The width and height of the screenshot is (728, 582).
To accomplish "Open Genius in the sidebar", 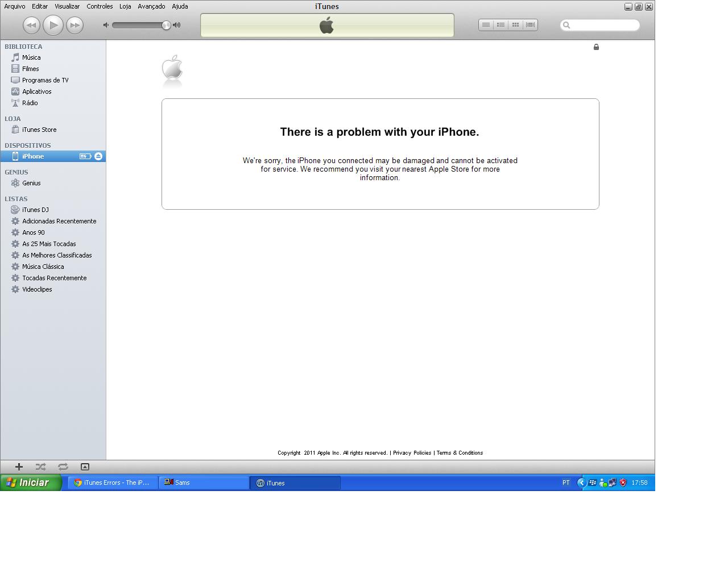I will [53, 183].
